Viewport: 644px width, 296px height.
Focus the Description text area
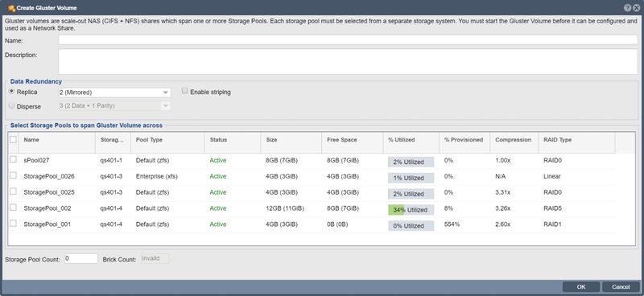point(348,62)
